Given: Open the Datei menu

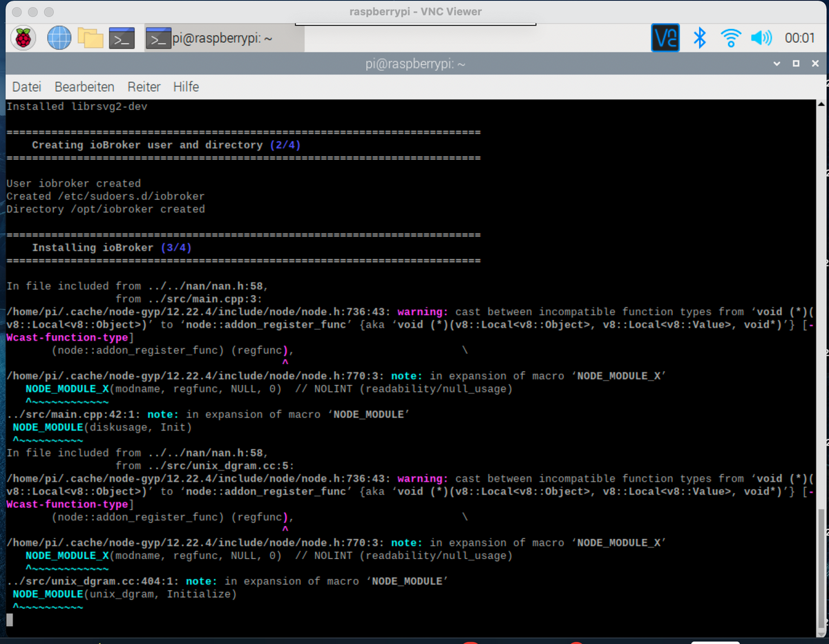Looking at the screenshot, I should (x=27, y=87).
